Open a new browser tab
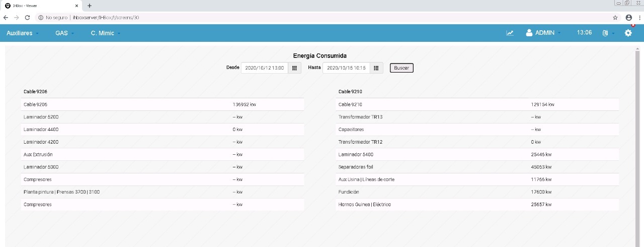This screenshot has width=644, height=247. click(x=90, y=6)
